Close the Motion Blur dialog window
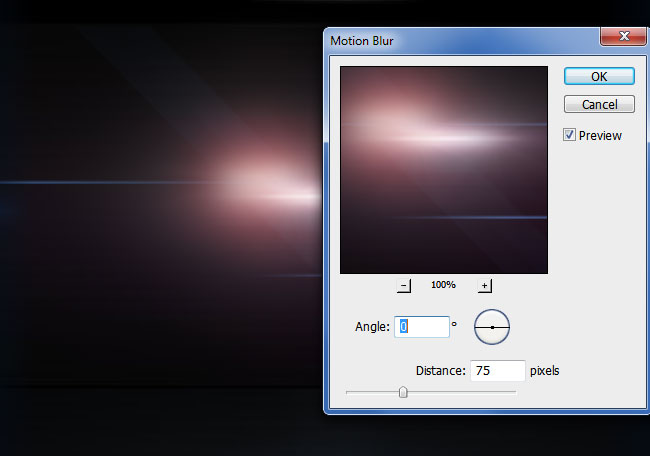 pos(626,38)
